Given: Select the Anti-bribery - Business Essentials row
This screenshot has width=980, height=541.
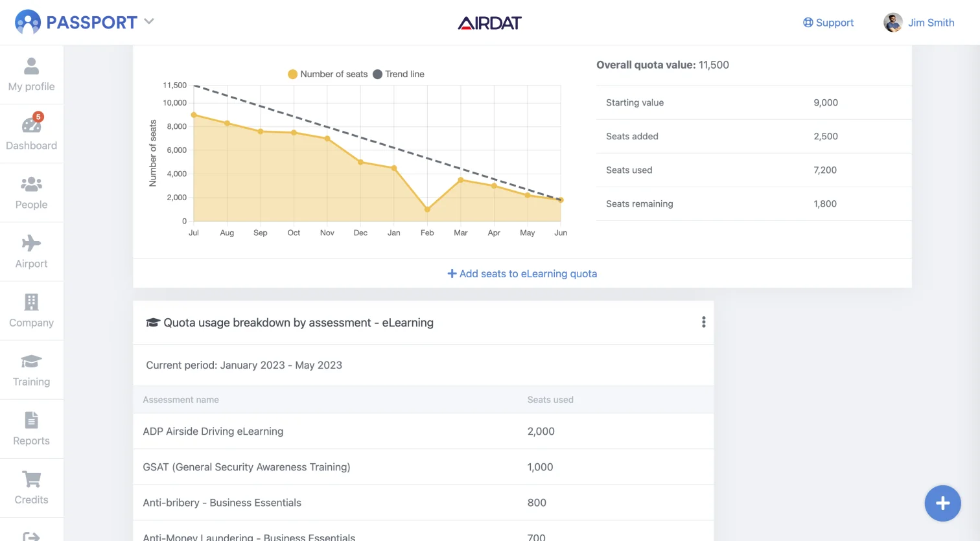Looking at the screenshot, I should pos(423,503).
